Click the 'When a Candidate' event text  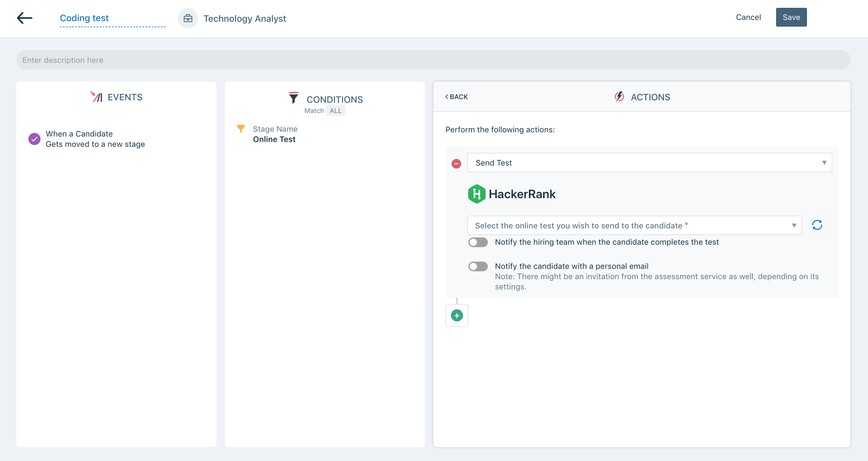coord(79,134)
